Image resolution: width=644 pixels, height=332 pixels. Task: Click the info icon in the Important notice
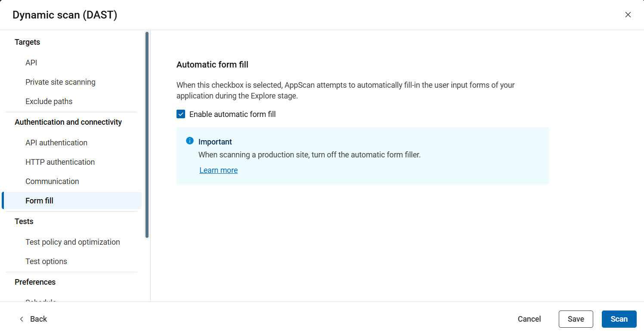(189, 141)
